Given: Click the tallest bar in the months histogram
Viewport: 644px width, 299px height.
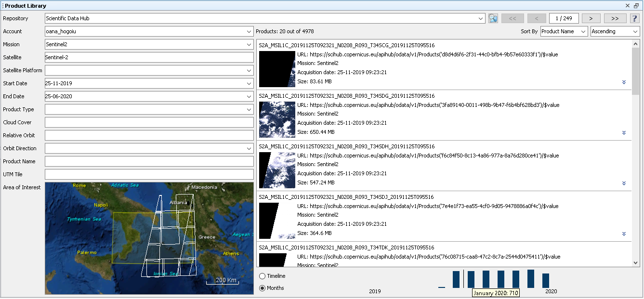Looking at the screenshot, I should pos(531,279).
